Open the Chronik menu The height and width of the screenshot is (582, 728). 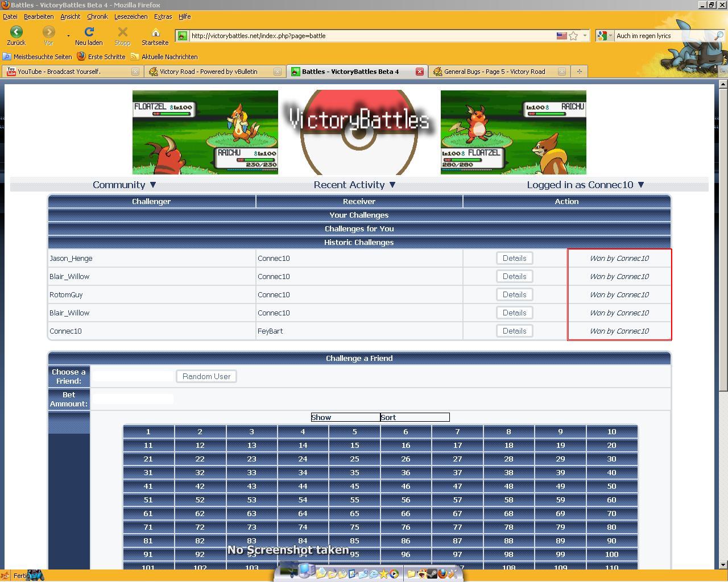[97, 16]
